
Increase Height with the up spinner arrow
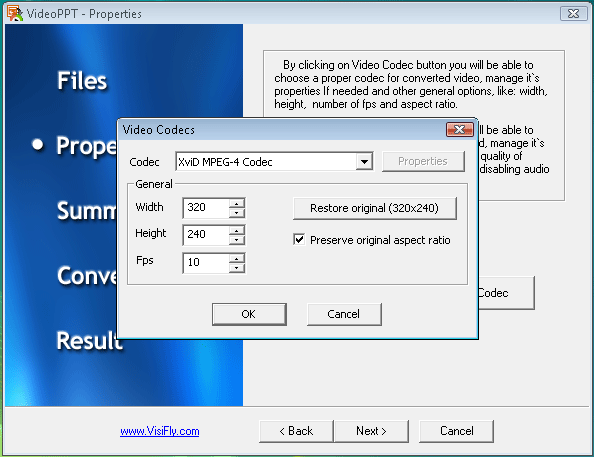pos(237,230)
